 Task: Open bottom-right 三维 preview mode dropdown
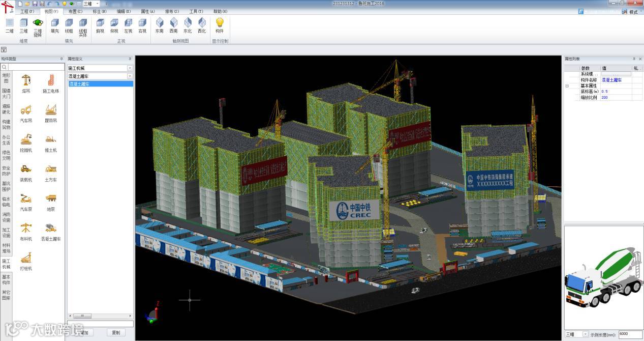(x=586, y=334)
